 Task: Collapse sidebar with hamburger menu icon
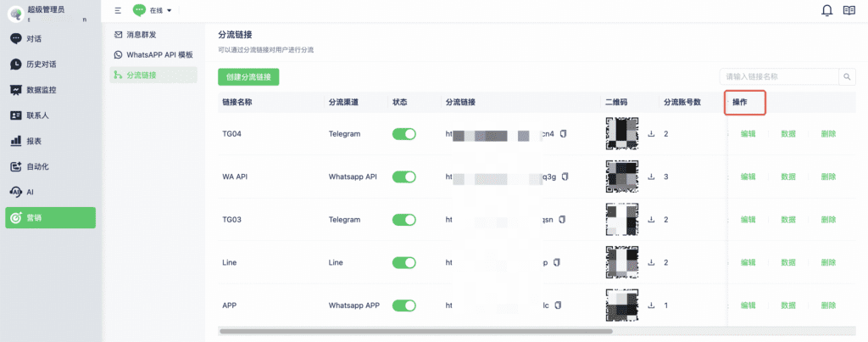pos(117,10)
